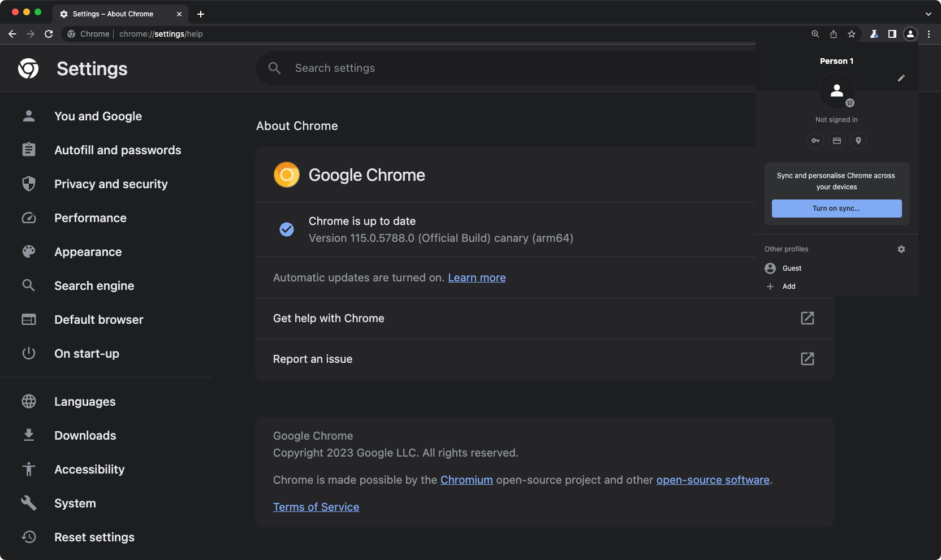Click the profile avatar button in toolbar
941x560 pixels.
(x=910, y=34)
